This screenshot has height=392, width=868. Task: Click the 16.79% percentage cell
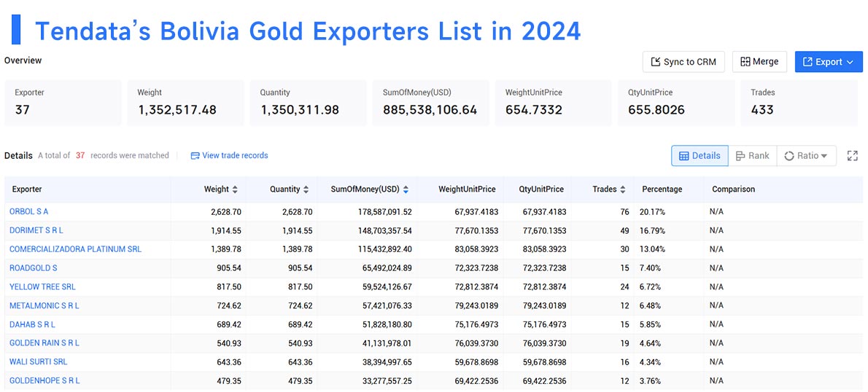point(652,230)
